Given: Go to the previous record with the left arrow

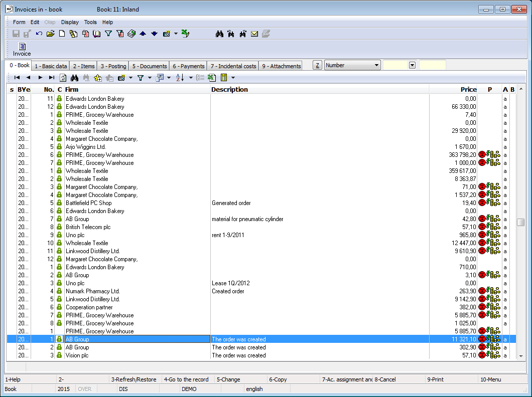Looking at the screenshot, I should point(28,78).
